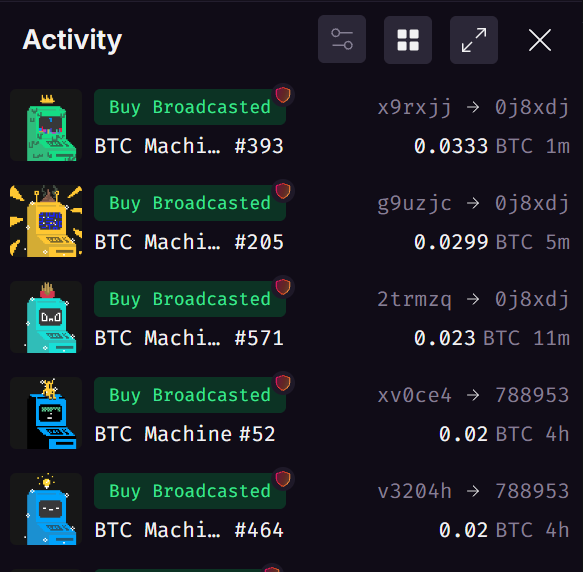Open the BTC Machine #52 thumbnail
This screenshot has width=583, height=572.
[x=46, y=413]
